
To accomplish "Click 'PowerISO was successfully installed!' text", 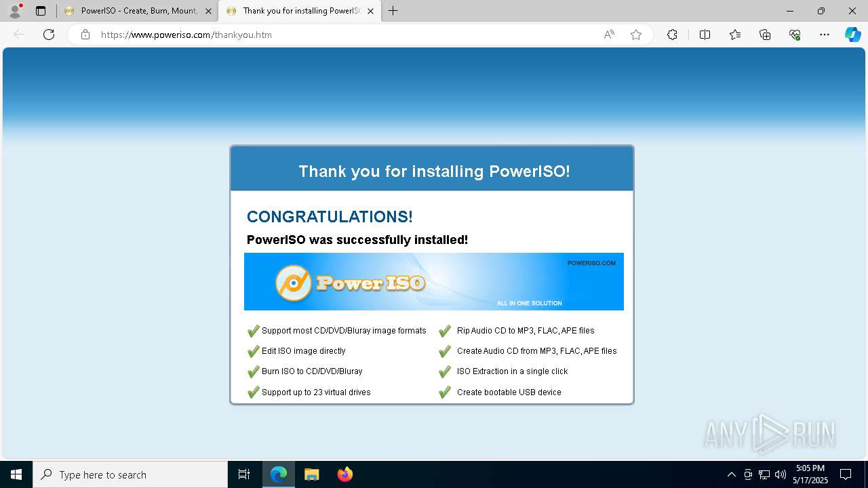I will 357,240.
